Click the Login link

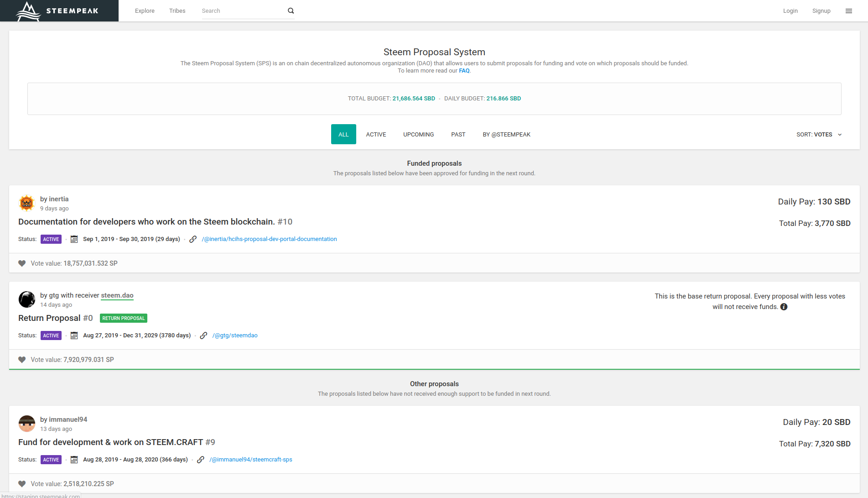(x=790, y=11)
